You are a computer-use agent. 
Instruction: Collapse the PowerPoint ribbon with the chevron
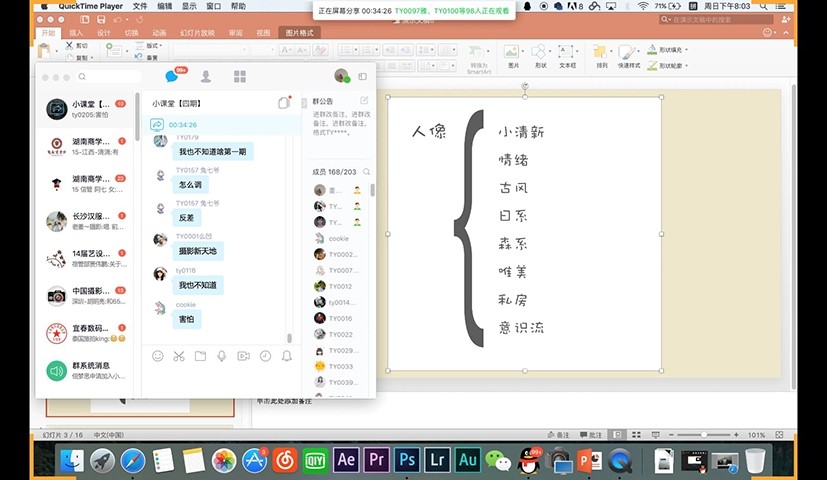[x=786, y=33]
